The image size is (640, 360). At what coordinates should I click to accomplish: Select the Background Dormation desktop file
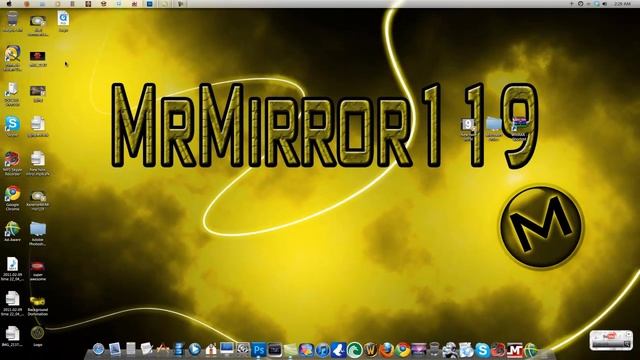pos(38,306)
